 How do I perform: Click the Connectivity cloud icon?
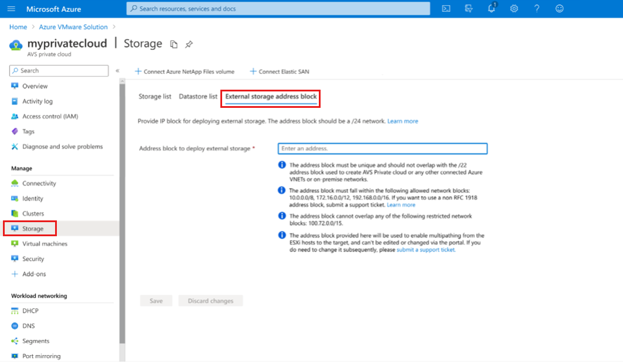click(15, 183)
